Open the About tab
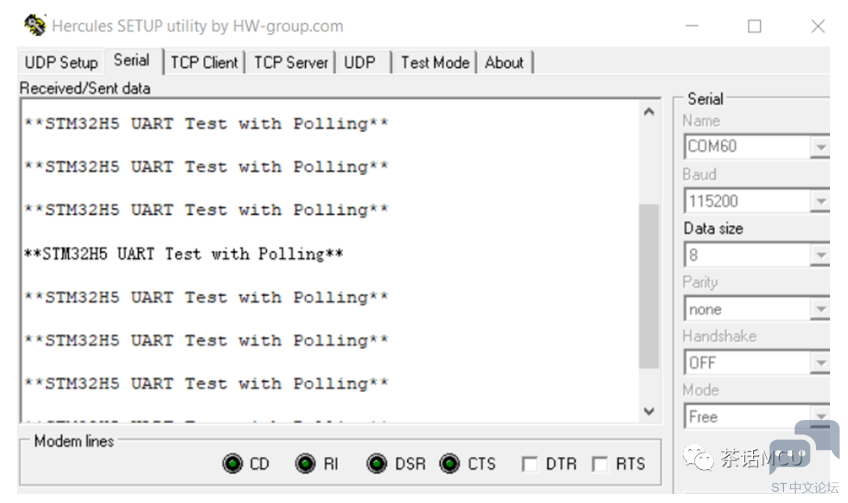848x503 pixels. pyautogui.click(x=504, y=63)
